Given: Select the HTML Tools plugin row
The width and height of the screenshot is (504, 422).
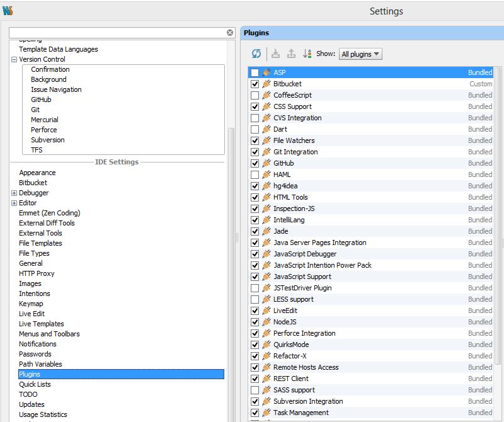Looking at the screenshot, I should (371, 197).
